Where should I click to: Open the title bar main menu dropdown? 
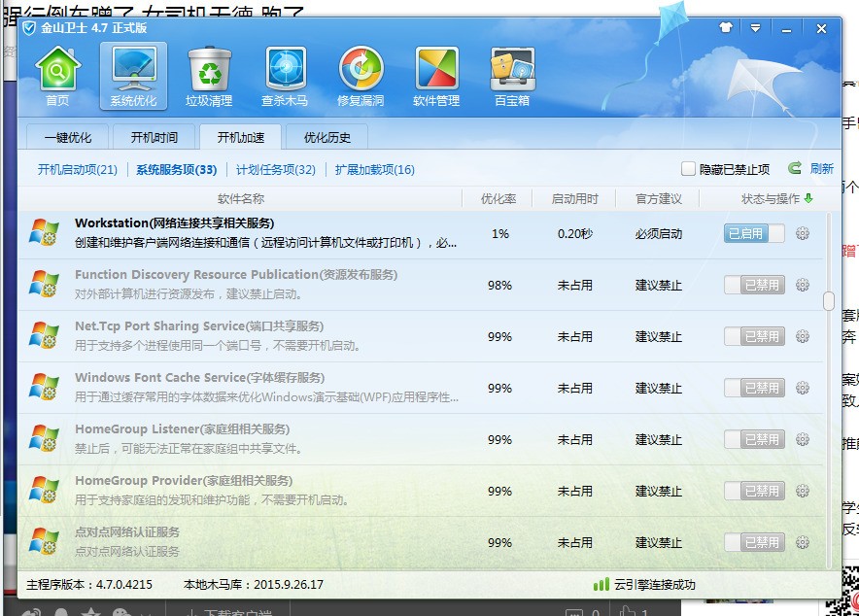click(755, 28)
